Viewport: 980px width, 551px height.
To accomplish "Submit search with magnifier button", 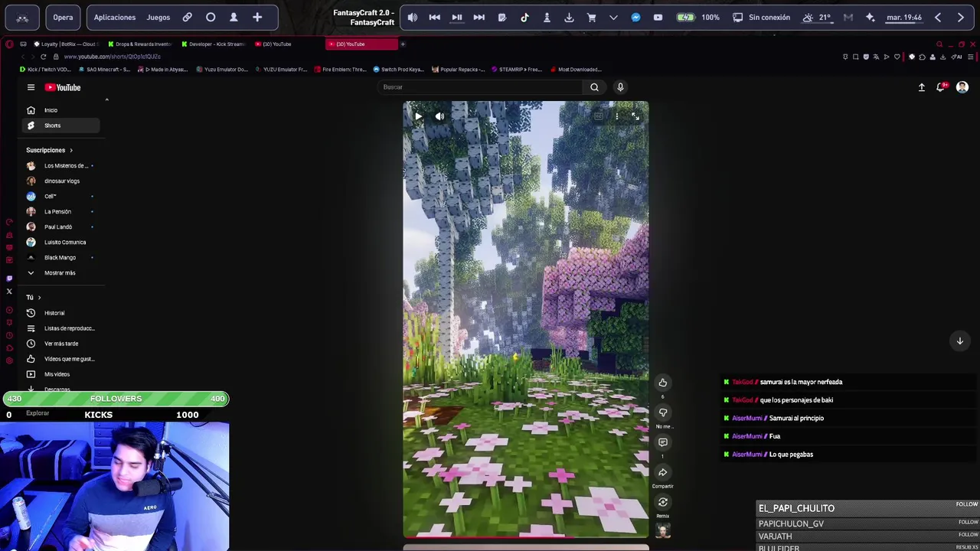I will pyautogui.click(x=594, y=87).
